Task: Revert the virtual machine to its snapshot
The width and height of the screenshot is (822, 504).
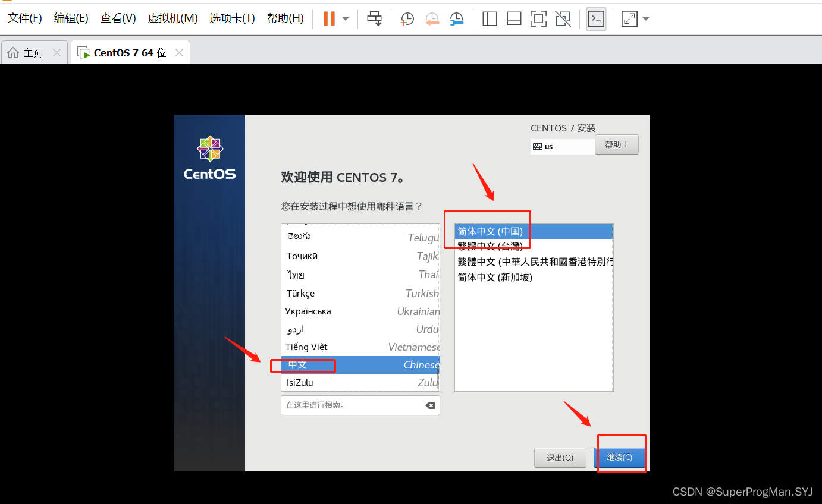Action: (x=432, y=19)
